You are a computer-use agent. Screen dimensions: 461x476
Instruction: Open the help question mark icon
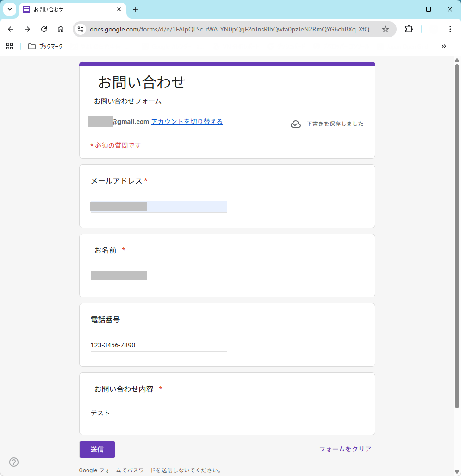[x=14, y=462]
